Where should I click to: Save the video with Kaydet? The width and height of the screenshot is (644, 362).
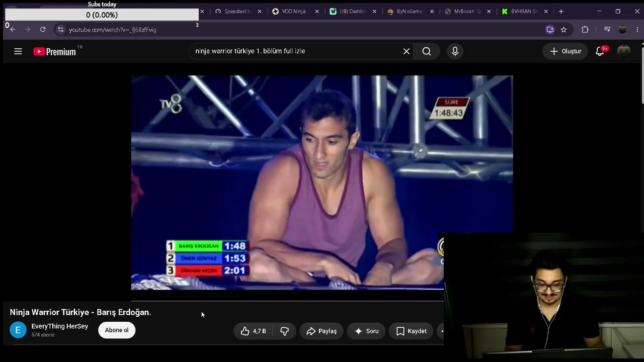pyautogui.click(x=412, y=331)
